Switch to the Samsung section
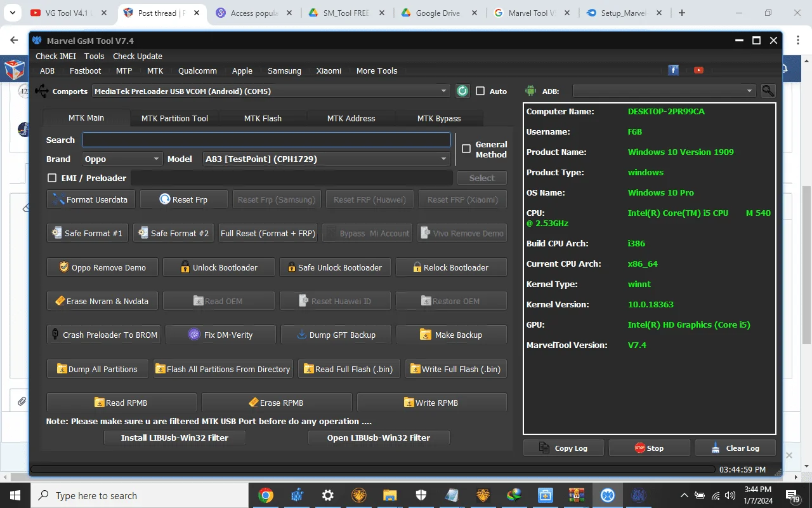812x508 pixels. point(284,70)
